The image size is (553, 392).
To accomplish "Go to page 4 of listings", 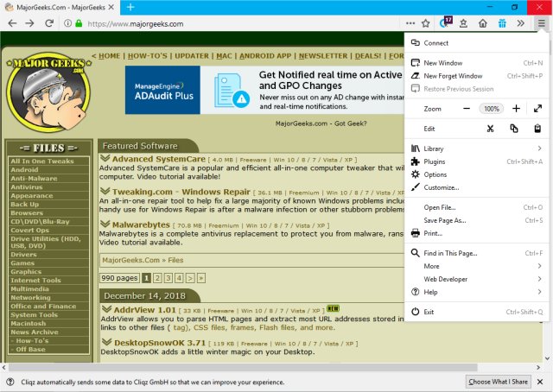I will click(179, 278).
